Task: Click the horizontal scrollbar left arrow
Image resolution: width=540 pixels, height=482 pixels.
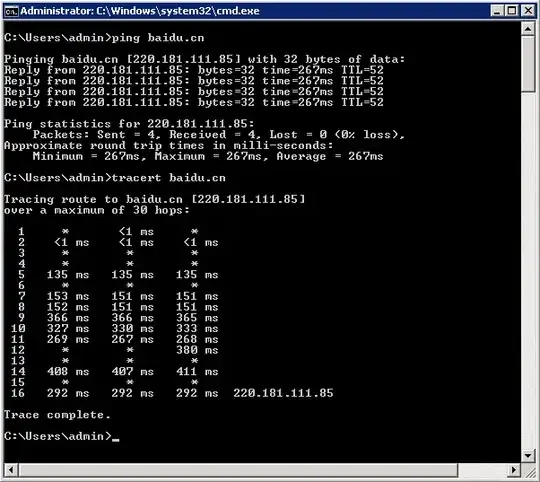Action: coord(11,470)
